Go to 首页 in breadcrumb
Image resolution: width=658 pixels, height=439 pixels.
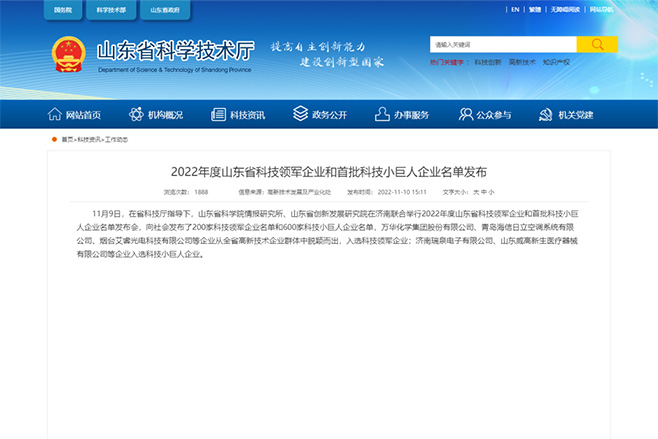click(x=67, y=140)
